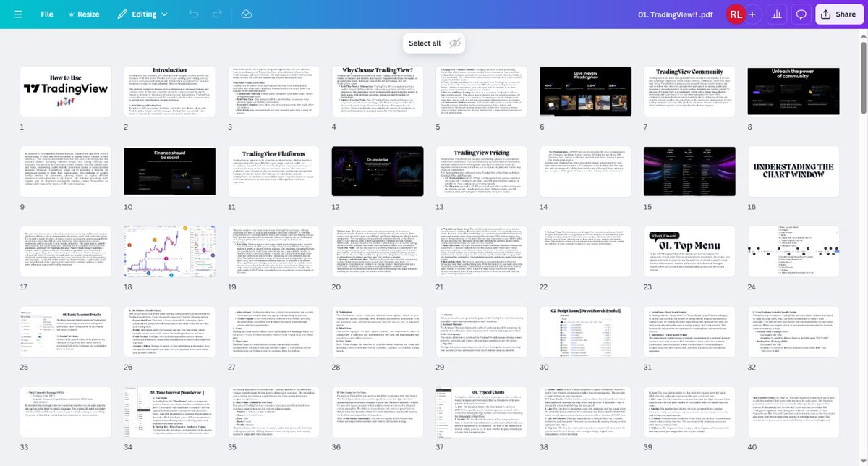
Task: Click Select all
Action: (x=425, y=43)
